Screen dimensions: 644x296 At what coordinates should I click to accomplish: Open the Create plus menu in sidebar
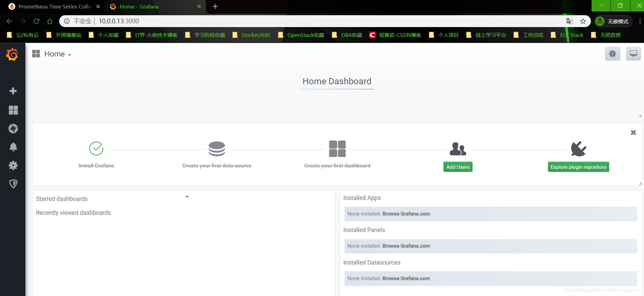tap(13, 91)
